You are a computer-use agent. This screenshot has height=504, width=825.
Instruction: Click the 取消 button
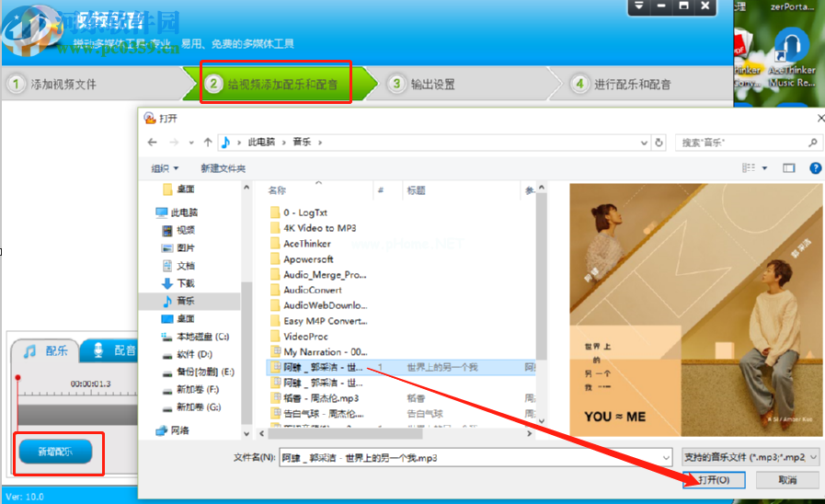coord(787,480)
